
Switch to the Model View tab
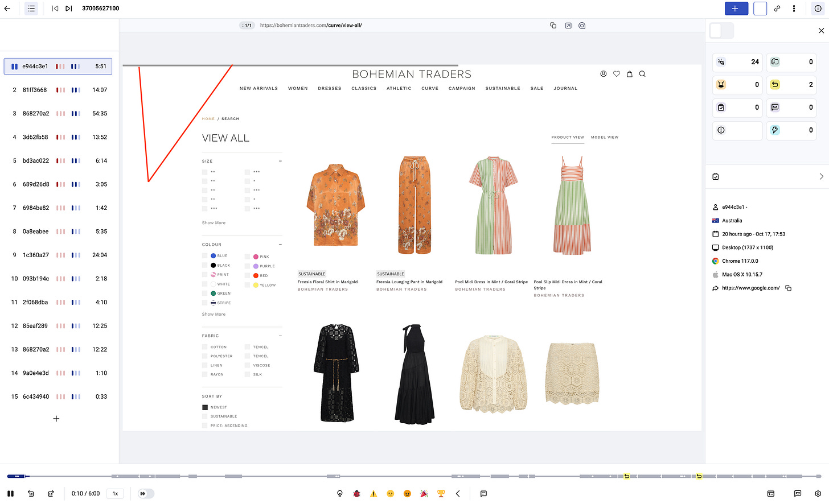pos(605,138)
